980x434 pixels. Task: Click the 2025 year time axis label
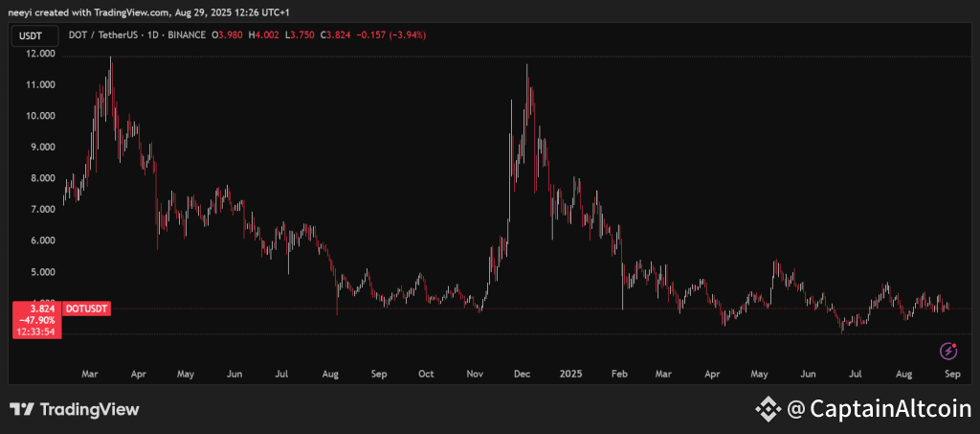[x=571, y=374]
